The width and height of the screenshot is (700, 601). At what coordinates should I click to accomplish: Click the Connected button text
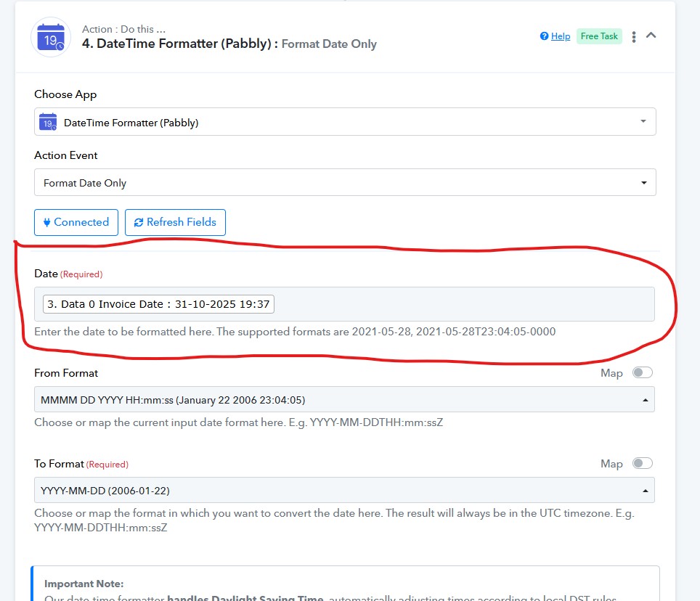pyautogui.click(x=81, y=222)
